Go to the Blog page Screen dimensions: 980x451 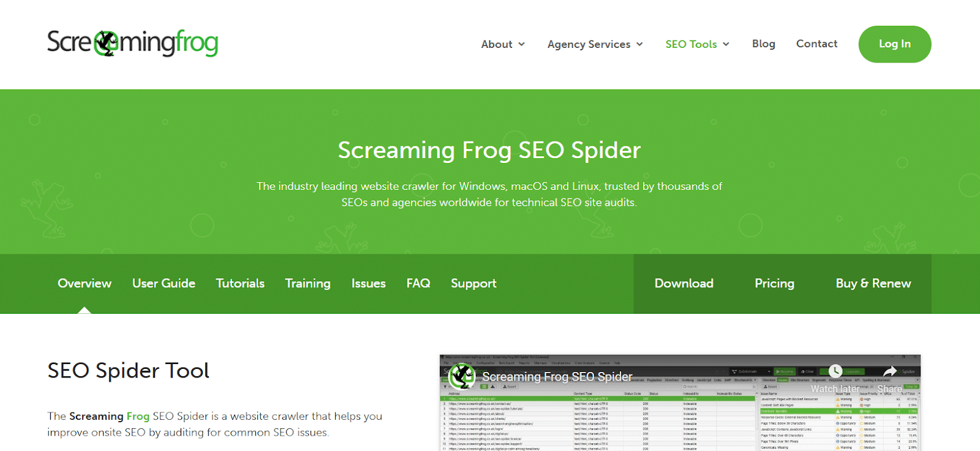(763, 44)
